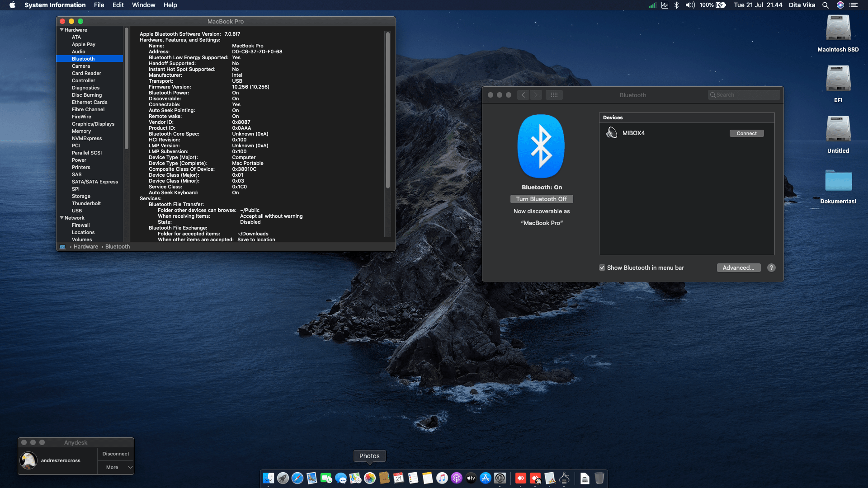Screen dimensions: 868x488
Task: Open the File menu
Action: 99,5
